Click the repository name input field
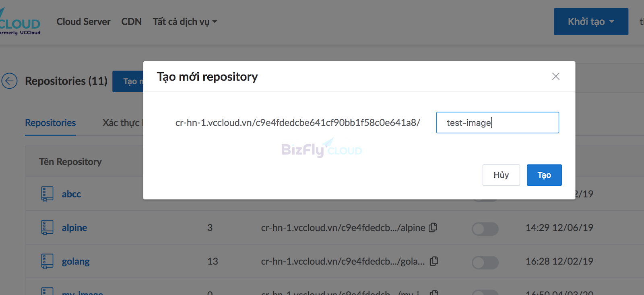This screenshot has width=644, height=295. click(497, 123)
